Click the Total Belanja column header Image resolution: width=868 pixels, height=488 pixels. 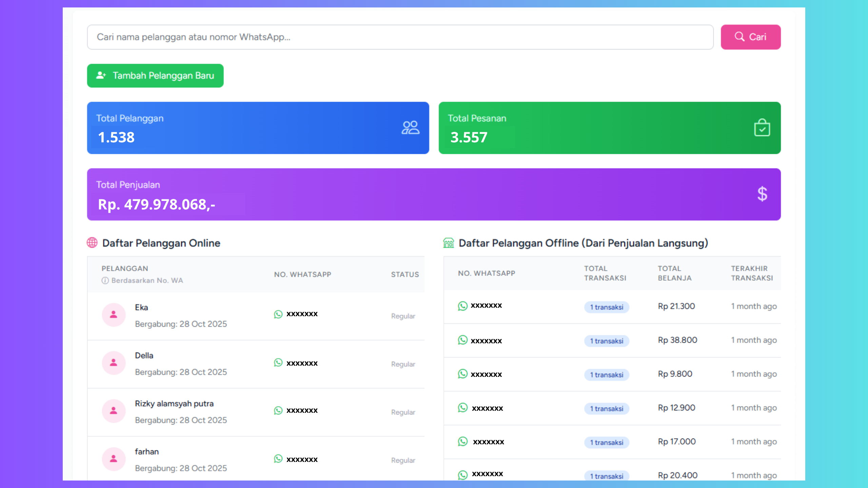[674, 273]
